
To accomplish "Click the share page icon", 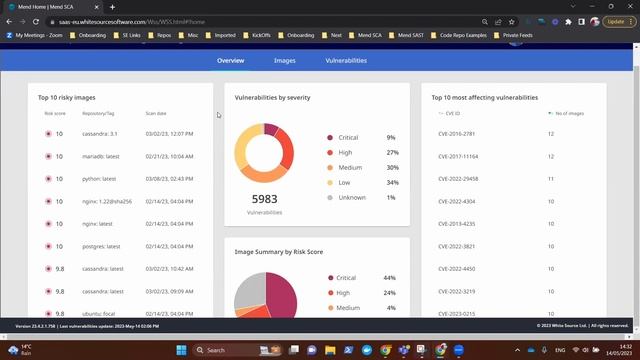I will tap(498, 22).
